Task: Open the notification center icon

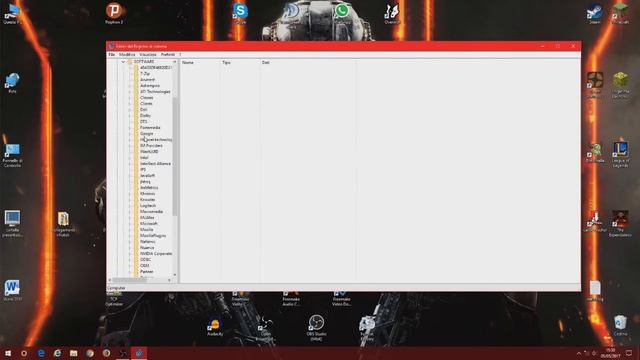Action: click(629, 353)
